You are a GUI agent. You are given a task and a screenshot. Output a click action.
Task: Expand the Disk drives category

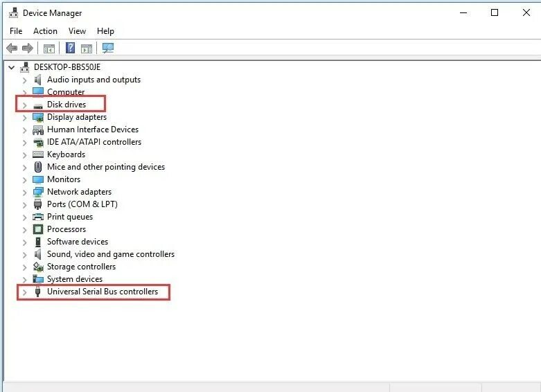(24, 105)
